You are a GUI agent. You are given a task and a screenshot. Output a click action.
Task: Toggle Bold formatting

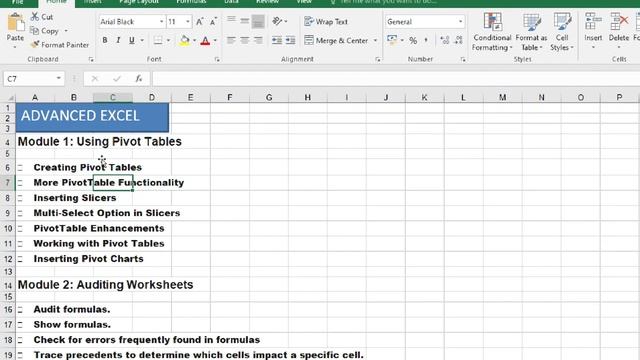[x=105, y=40]
